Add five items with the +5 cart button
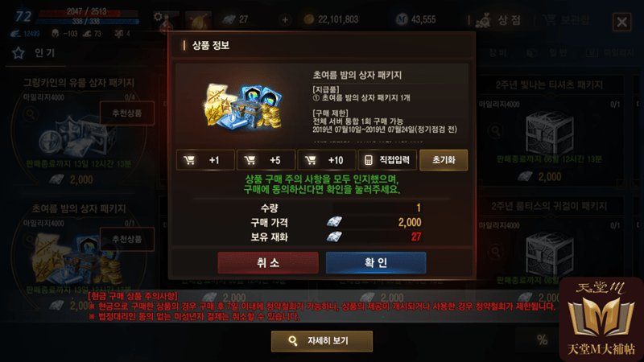Viewport: 644px width, 362px height. [x=266, y=160]
